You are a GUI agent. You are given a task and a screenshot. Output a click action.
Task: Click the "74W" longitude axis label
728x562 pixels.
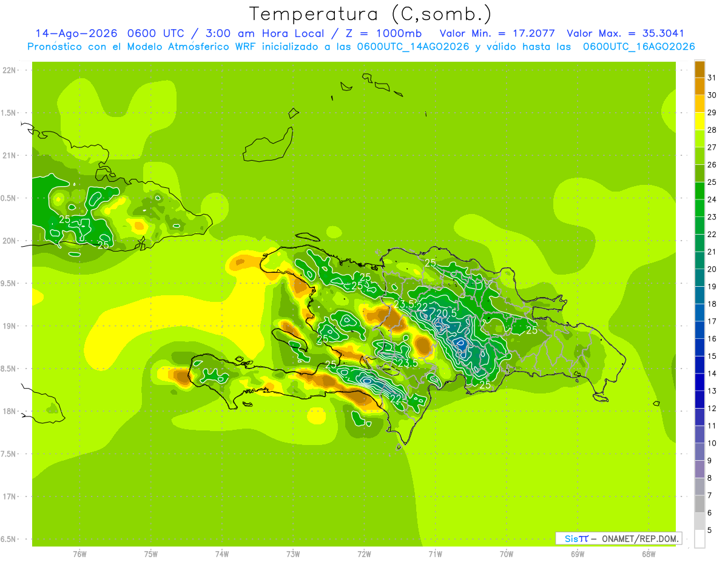coord(222,554)
